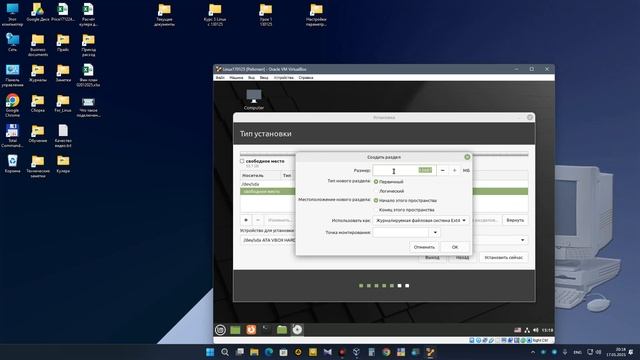Decrease partition size with minus button
The height and width of the screenshot is (360, 640).
pyautogui.click(x=442, y=170)
